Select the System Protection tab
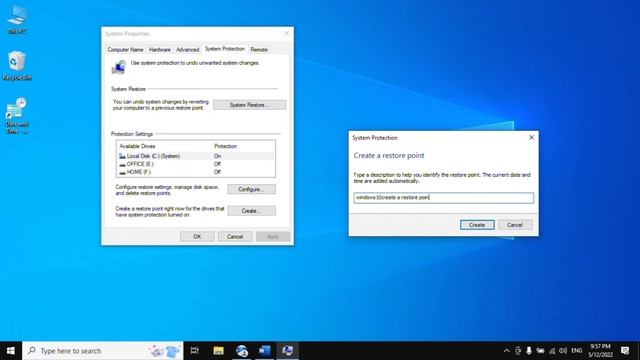This screenshot has width=640, height=360. (224, 49)
